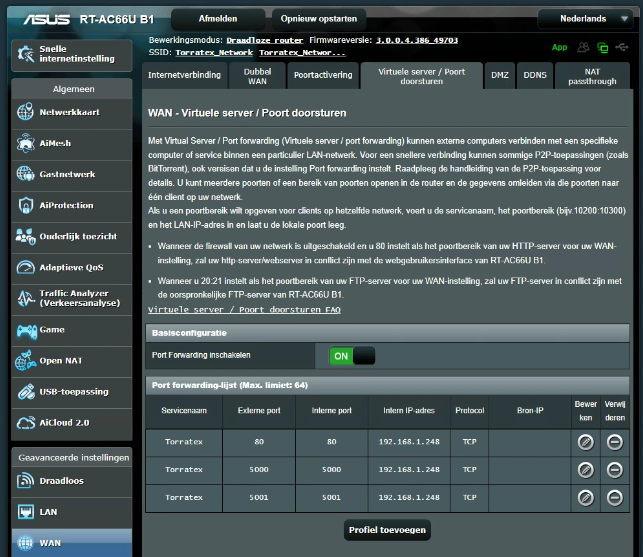Toggle Port Forwarding inschakelen switch off

coord(351,355)
